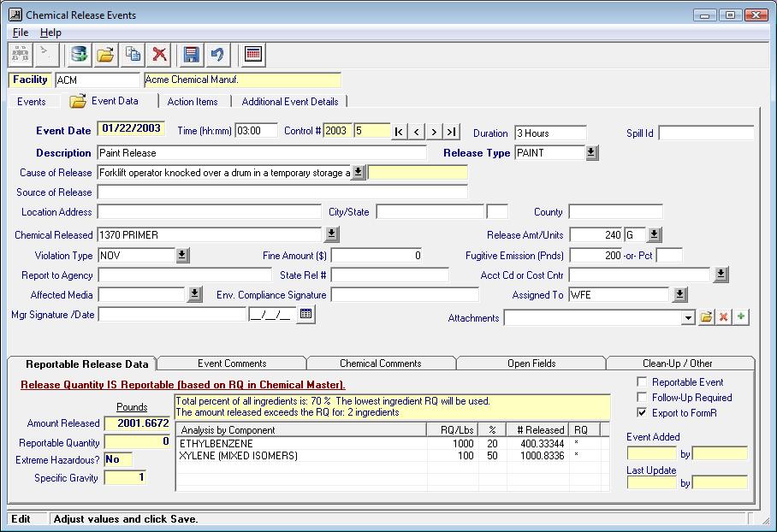Select the Event Data tab

[108, 101]
